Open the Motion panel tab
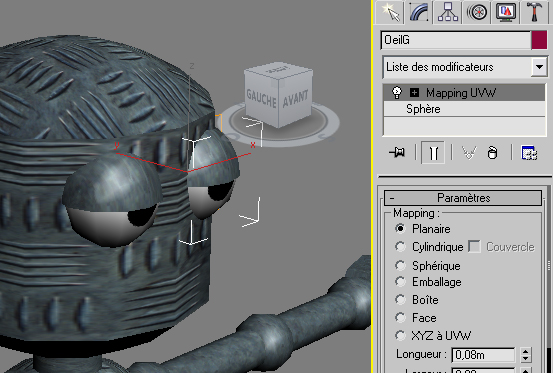 (x=477, y=12)
